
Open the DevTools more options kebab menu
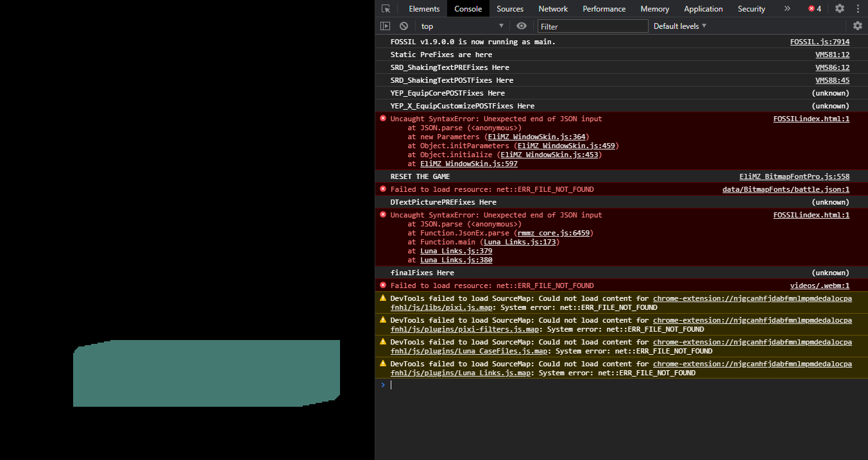[858, 9]
